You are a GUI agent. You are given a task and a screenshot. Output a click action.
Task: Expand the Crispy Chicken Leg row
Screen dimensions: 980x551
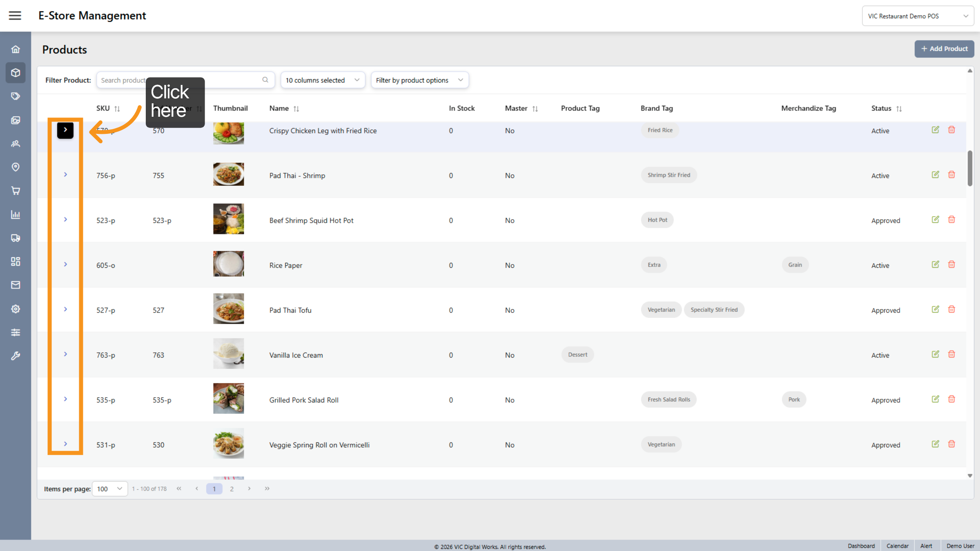point(65,130)
